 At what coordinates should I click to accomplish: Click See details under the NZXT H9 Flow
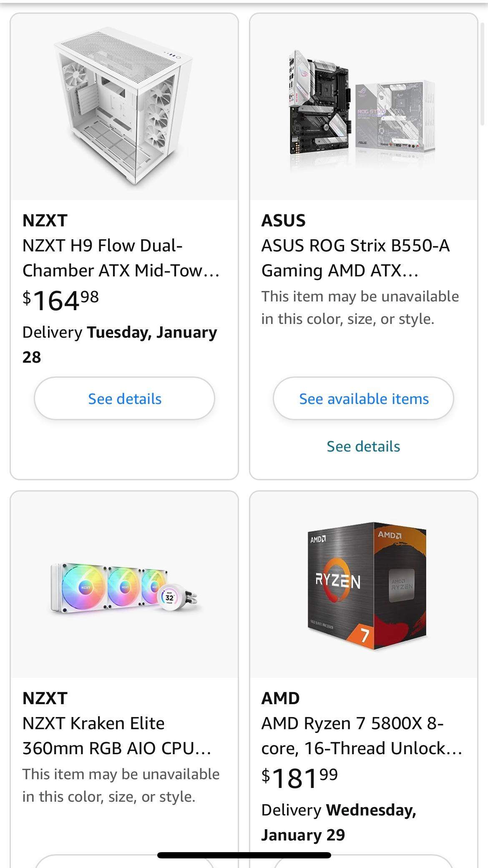pos(124,399)
